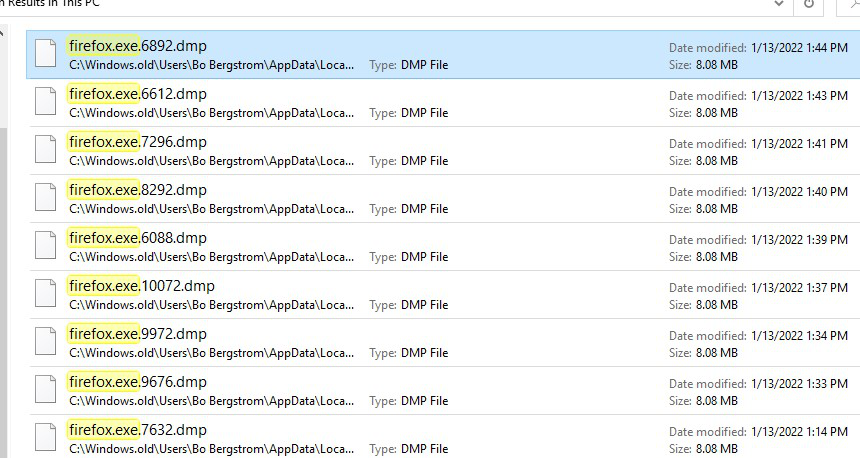The image size is (860, 458).
Task: Click the file icon for firefox.exe.9676.dmp
Action: tap(46, 389)
